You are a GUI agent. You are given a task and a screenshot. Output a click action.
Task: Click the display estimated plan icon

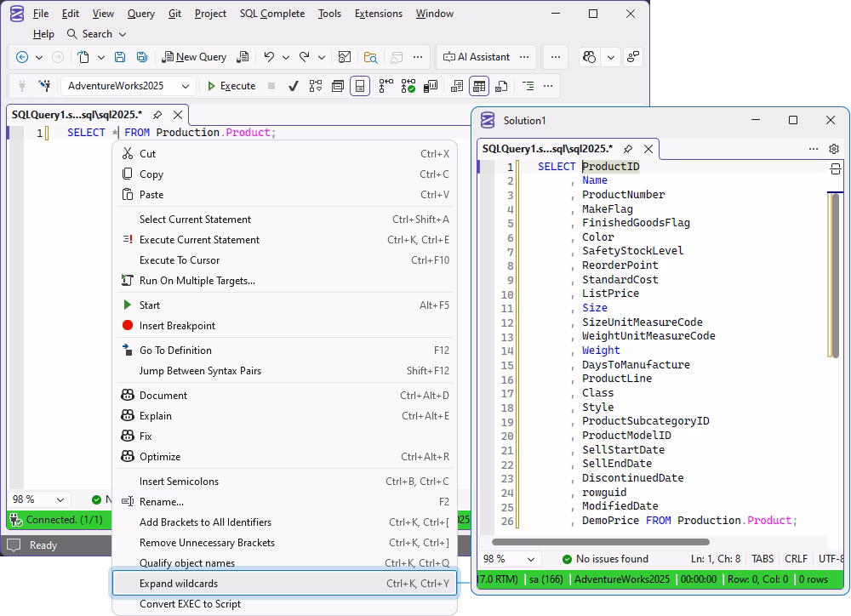[x=316, y=86]
